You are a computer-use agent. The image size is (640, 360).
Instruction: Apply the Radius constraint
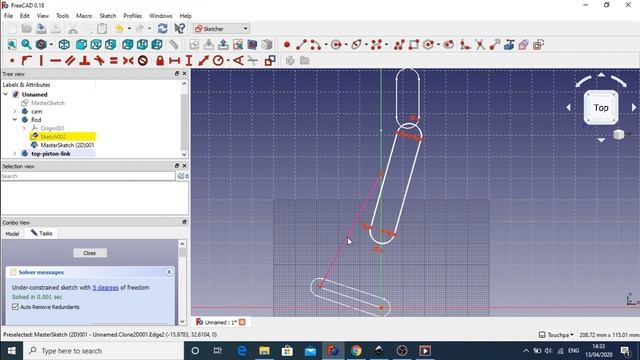click(x=218, y=61)
